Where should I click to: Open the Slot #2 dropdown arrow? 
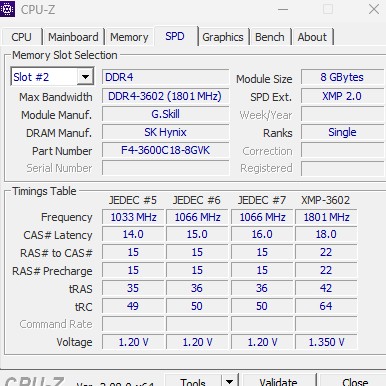(85, 77)
